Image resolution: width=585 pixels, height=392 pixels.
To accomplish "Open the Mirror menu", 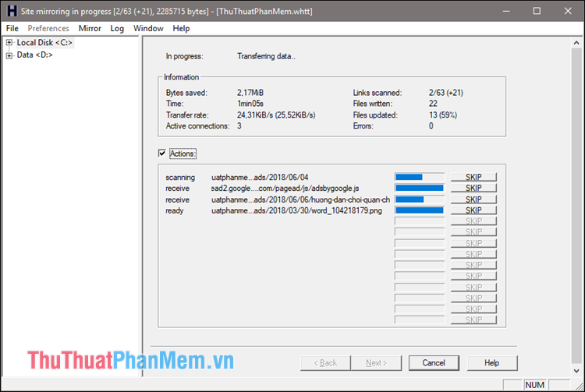I will (90, 29).
